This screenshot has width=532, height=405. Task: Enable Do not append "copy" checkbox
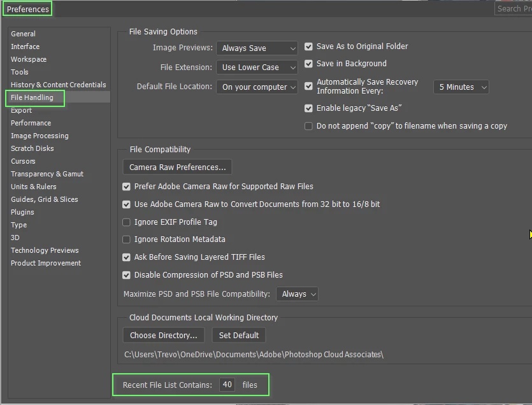308,126
